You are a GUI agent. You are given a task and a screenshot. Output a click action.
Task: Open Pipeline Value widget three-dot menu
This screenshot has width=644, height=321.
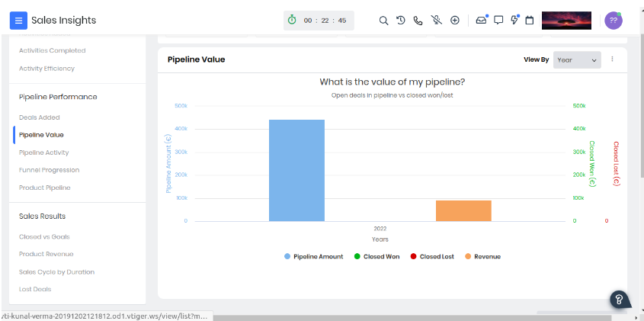[x=612, y=59]
